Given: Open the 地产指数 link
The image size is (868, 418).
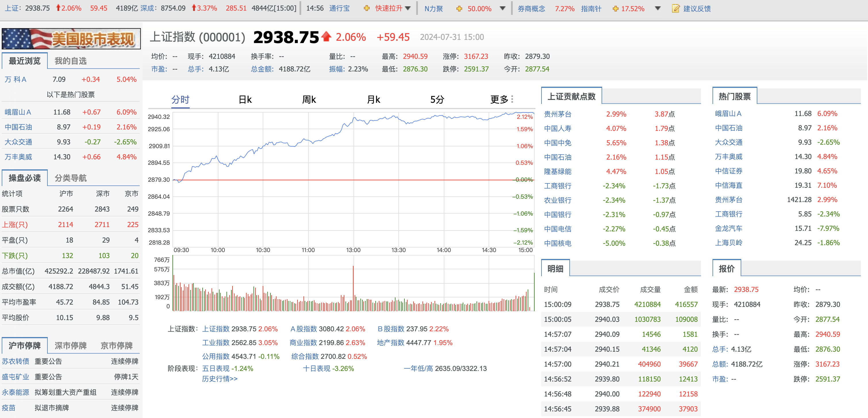Looking at the screenshot, I should pos(391,342).
